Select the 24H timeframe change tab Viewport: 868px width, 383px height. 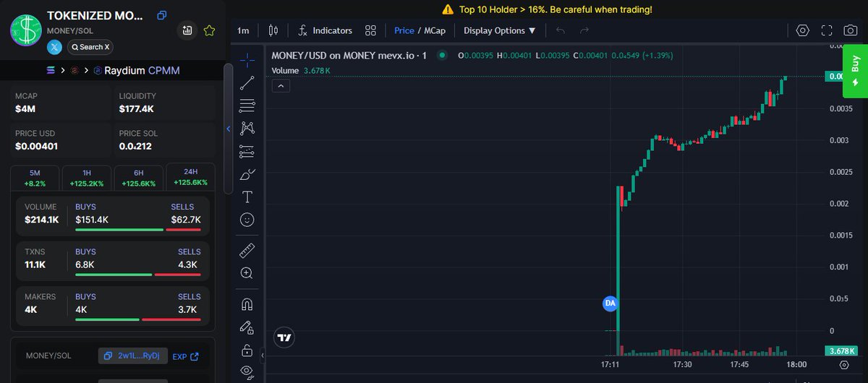point(190,178)
